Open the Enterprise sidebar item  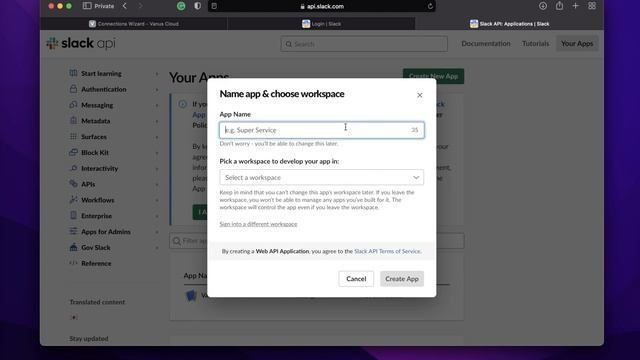point(96,216)
